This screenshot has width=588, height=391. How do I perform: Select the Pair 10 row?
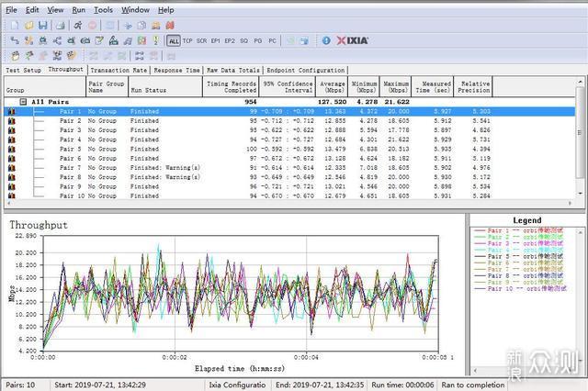[x=289, y=195]
